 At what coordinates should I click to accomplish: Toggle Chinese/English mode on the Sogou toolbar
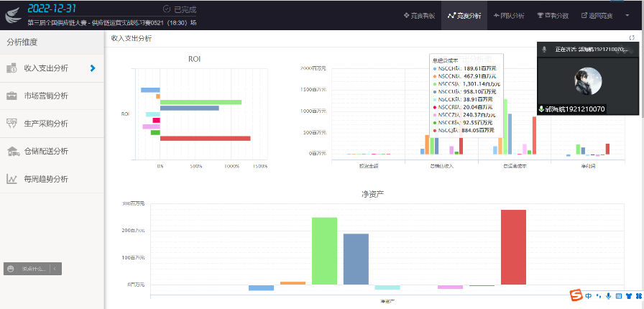point(588,295)
